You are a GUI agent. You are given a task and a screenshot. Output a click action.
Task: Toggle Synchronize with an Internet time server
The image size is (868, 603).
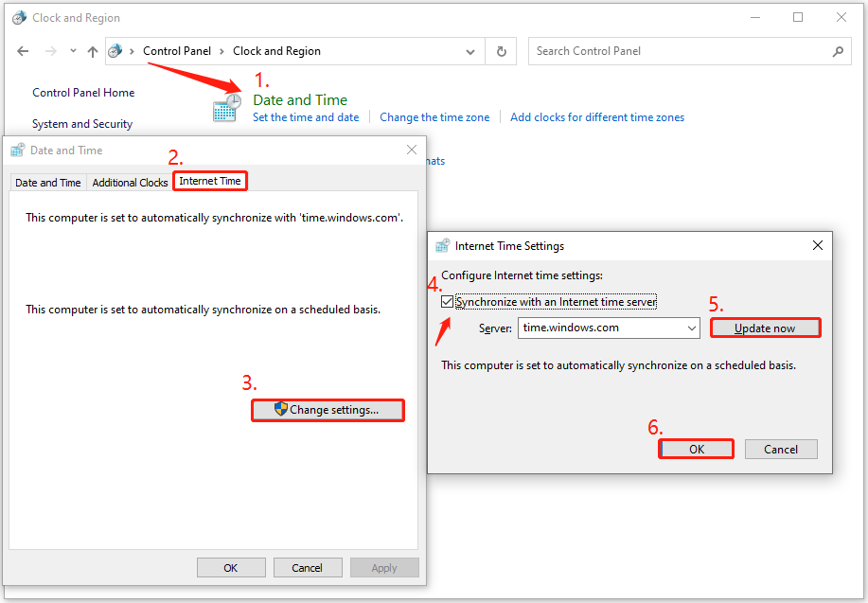coord(448,302)
